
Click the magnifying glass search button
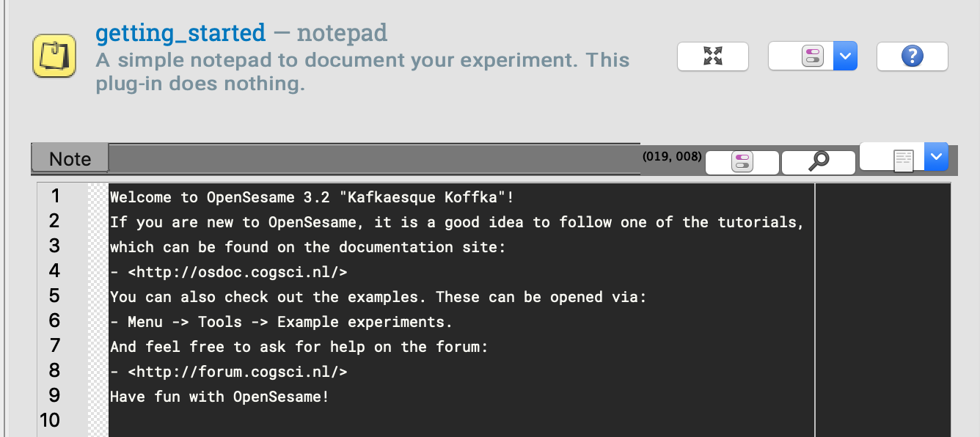pyautogui.click(x=818, y=161)
